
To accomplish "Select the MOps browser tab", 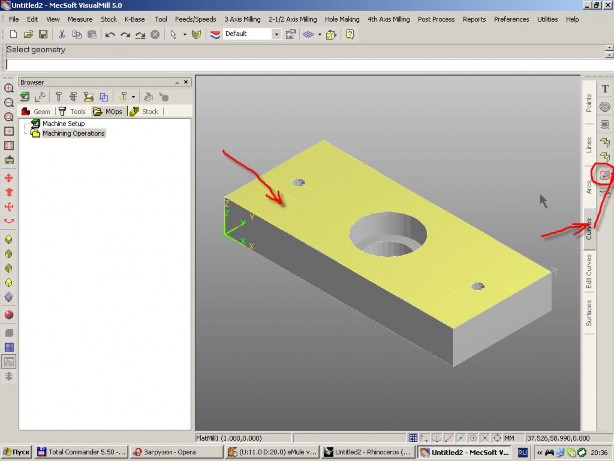I will [108, 112].
